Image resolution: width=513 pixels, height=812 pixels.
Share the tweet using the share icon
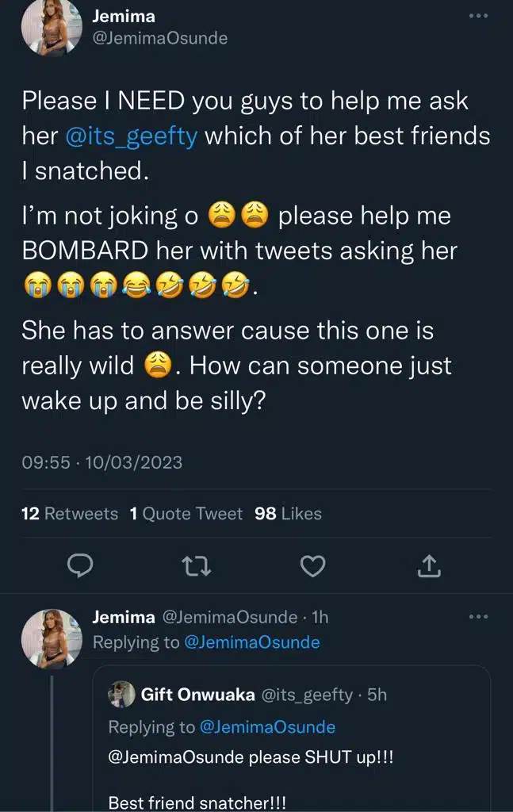(428, 565)
